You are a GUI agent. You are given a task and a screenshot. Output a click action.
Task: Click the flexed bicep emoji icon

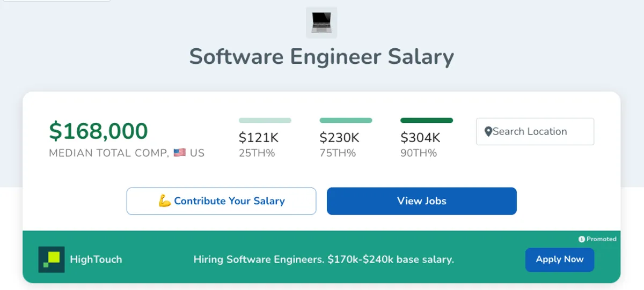coord(165,201)
